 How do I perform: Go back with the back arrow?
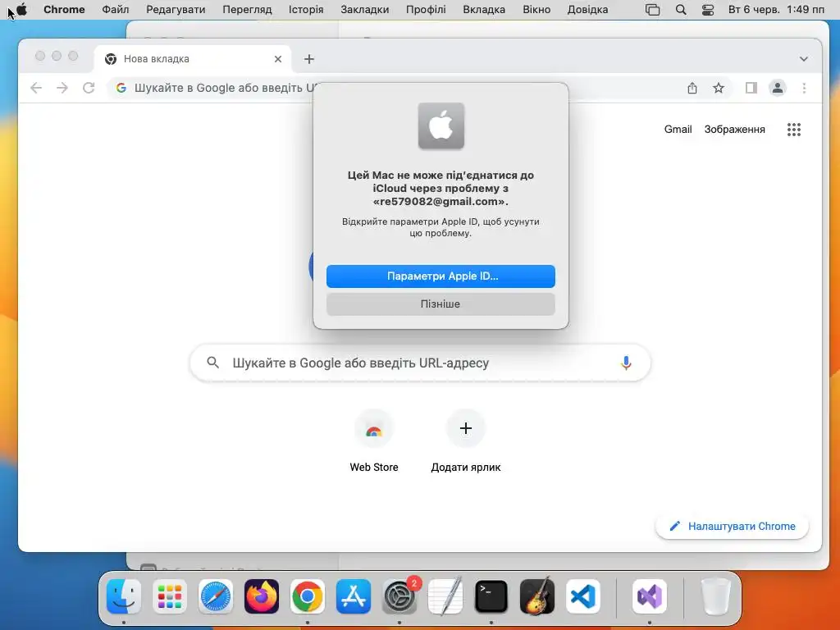pyautogui.click(x=36, y=88)
